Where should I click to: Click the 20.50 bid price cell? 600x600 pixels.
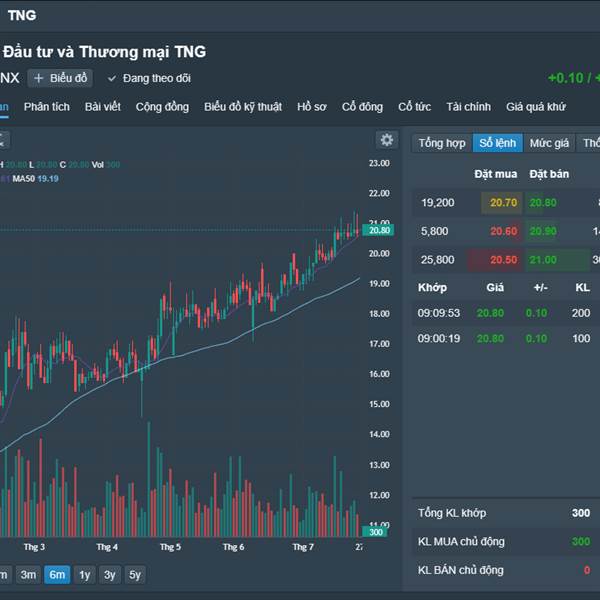point(495,260)
